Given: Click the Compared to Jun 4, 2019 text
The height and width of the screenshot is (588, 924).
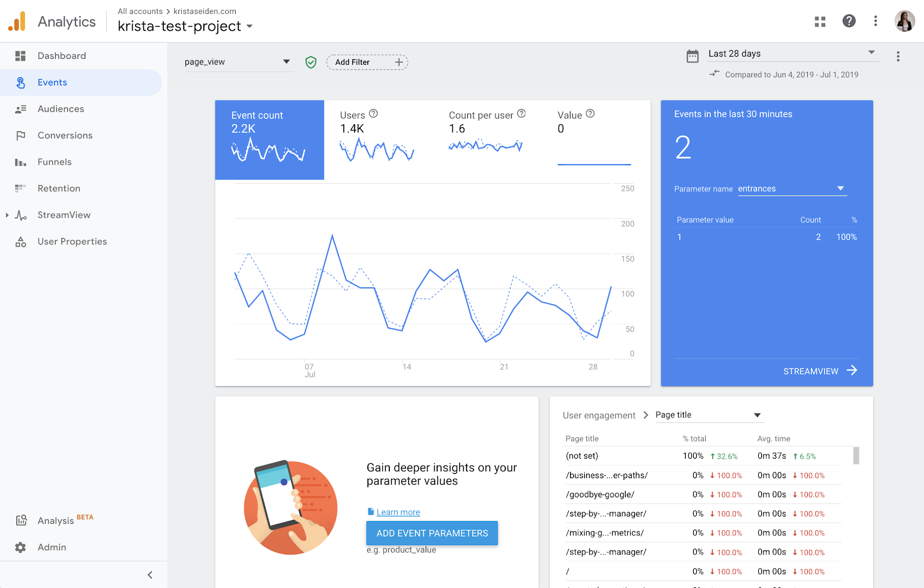Looking at the screenshot, I should tap(792, 75).
